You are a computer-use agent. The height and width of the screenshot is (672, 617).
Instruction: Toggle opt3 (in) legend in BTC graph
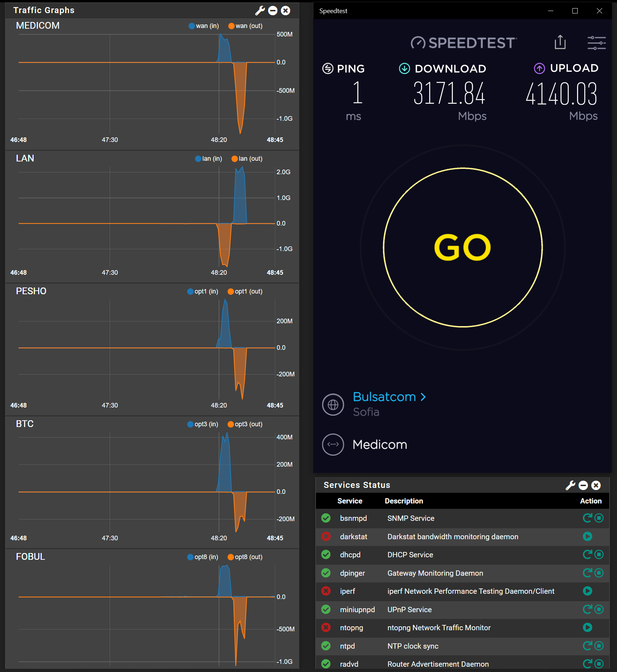pos(203,424)
